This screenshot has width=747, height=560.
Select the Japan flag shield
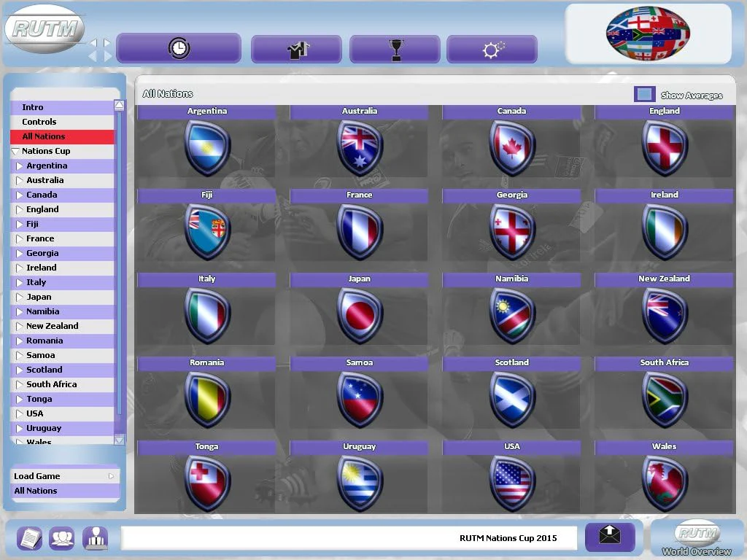click(359, 316)
